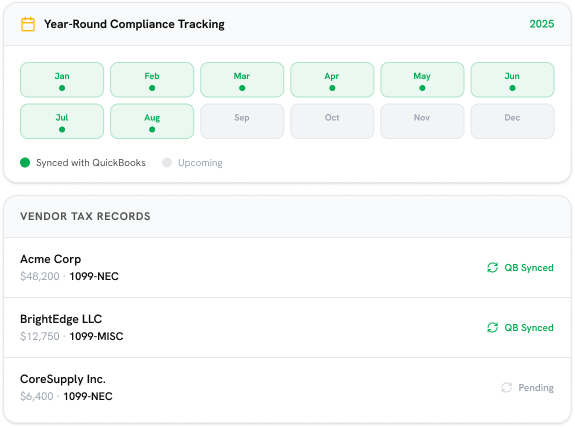The width and height of the screenshot is (575, 428).
Task: Click the sync icon beside Acme Corp
Action: pos(492,268)
